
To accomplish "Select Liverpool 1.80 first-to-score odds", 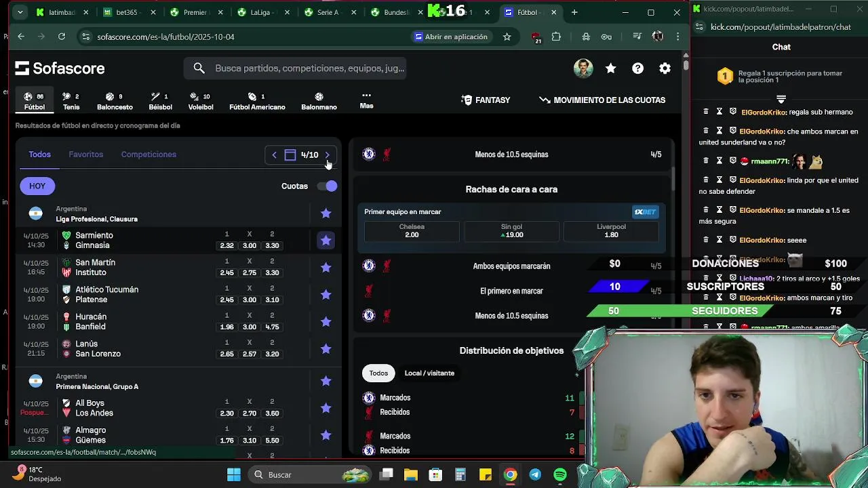I will tap(611, 231).
